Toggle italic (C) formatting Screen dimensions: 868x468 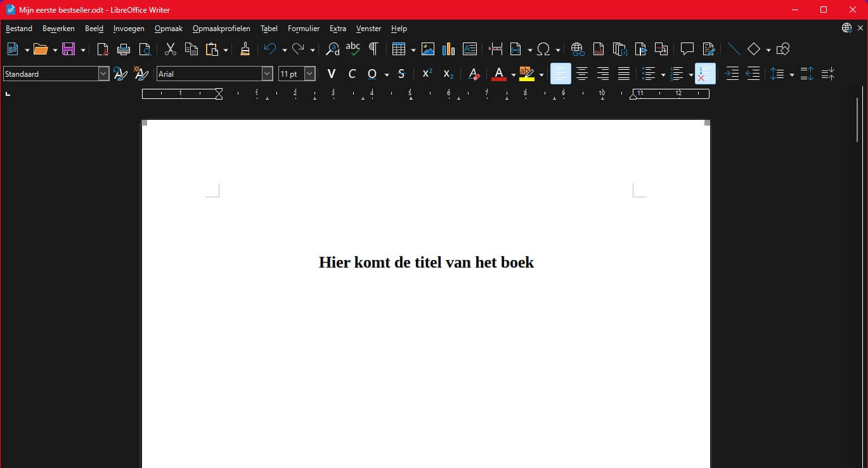352,74
